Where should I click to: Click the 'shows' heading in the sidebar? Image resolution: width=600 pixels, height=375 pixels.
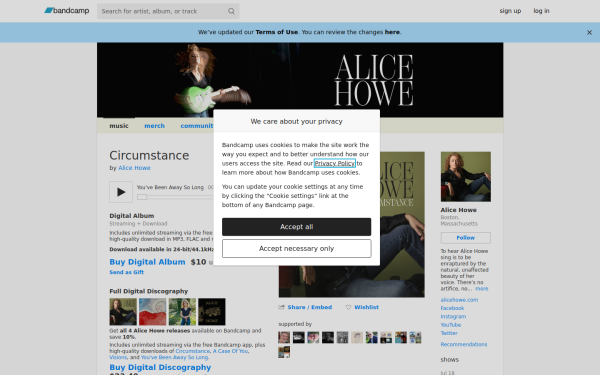point(450,360)
